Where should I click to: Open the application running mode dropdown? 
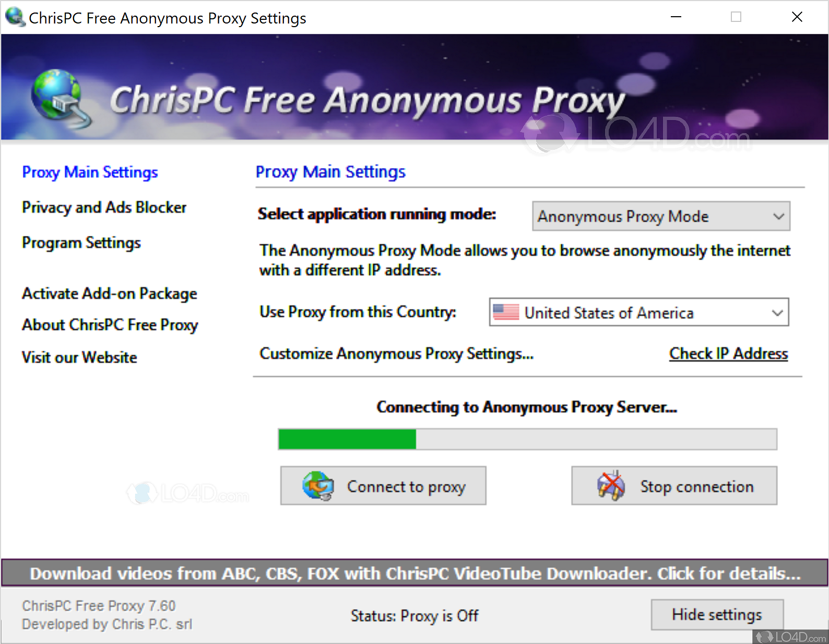pyautogui.click(x=661, y=216)
